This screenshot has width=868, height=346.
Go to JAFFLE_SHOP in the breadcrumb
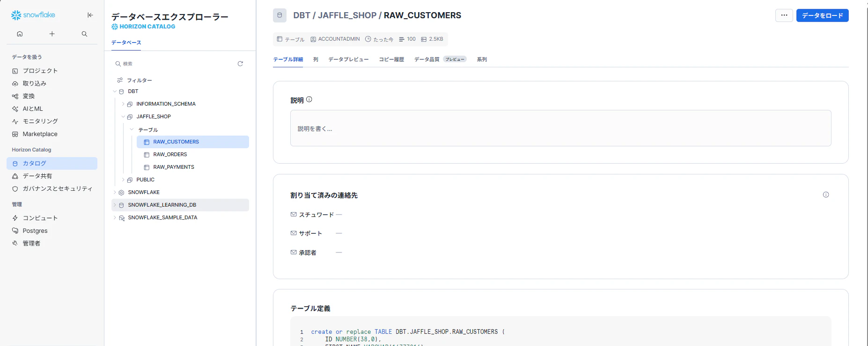pos(347,15)
